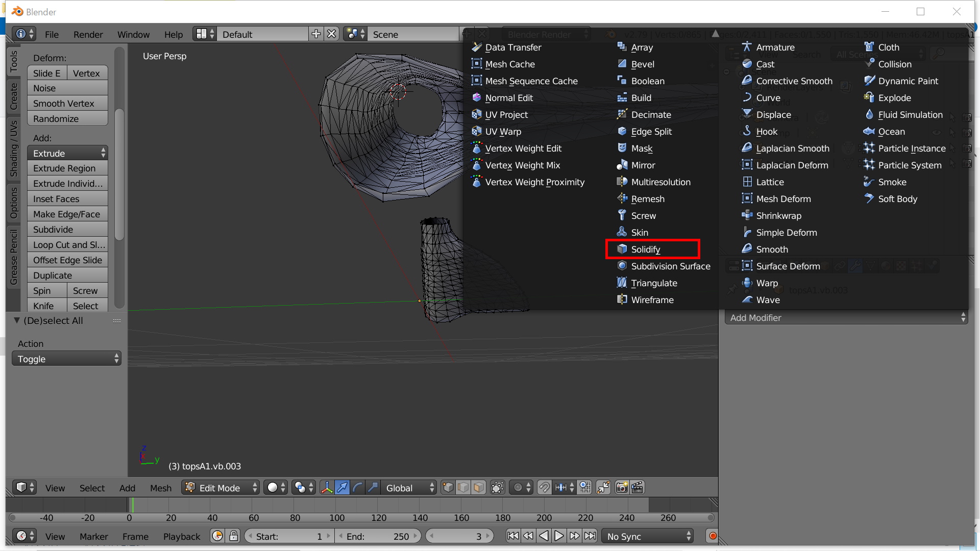Click the Duplicate button
The image size is (980, 551).
click(x=67, y=275)
